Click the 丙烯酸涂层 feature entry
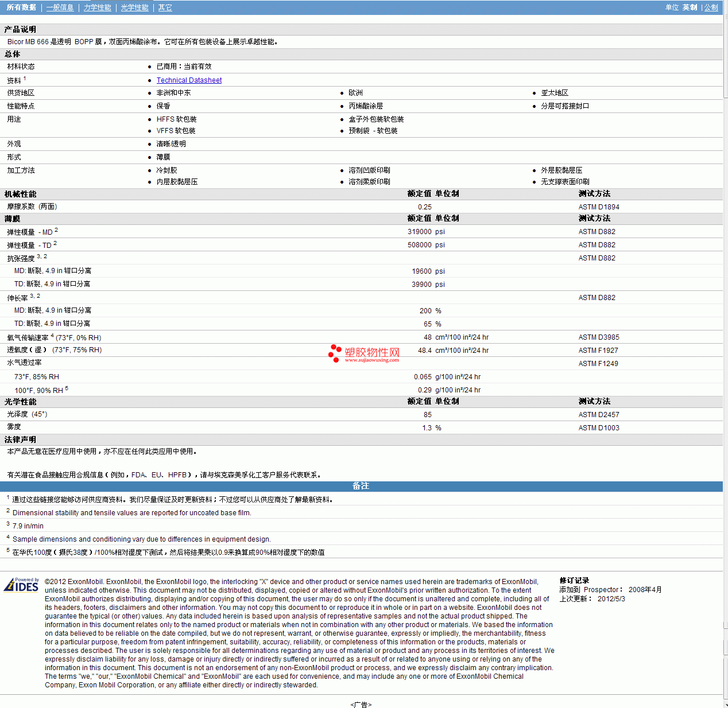 click(x=366, y=106)
